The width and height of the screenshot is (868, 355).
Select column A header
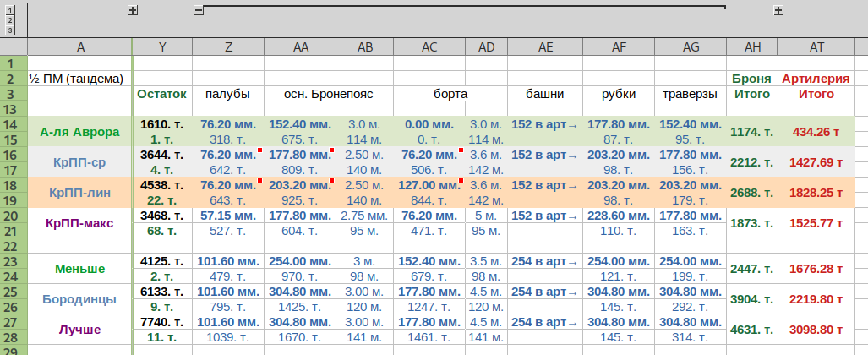(x=80, y=47)
